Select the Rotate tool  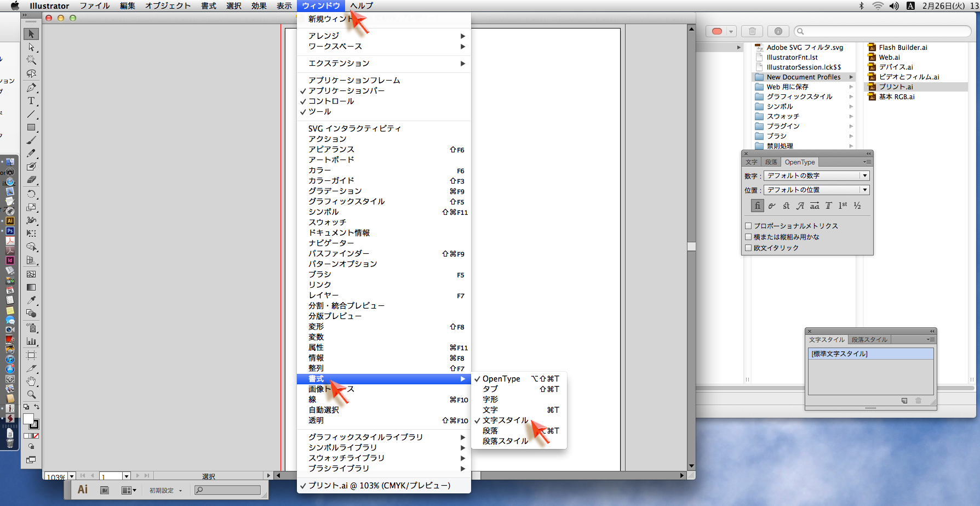point(31,194)
